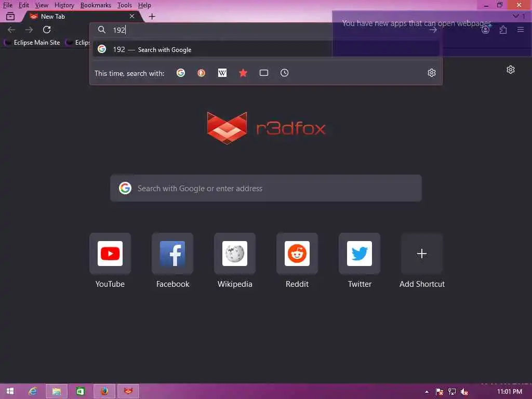The width and height of the screenshot is (532, 399).
Task: Click the 11:01 PM clock
Action: 509,392
